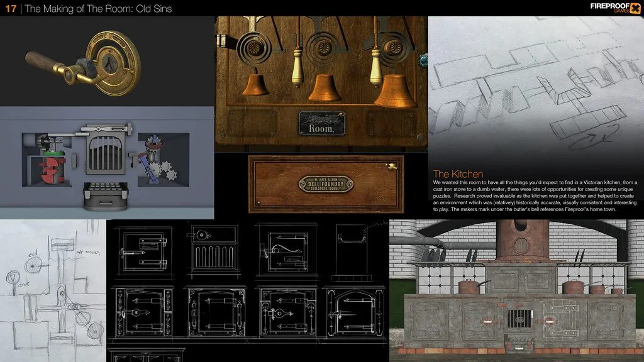
Task: Click the Bell Foundry maker's mark plaque
Action: click(x=326, y=184)
